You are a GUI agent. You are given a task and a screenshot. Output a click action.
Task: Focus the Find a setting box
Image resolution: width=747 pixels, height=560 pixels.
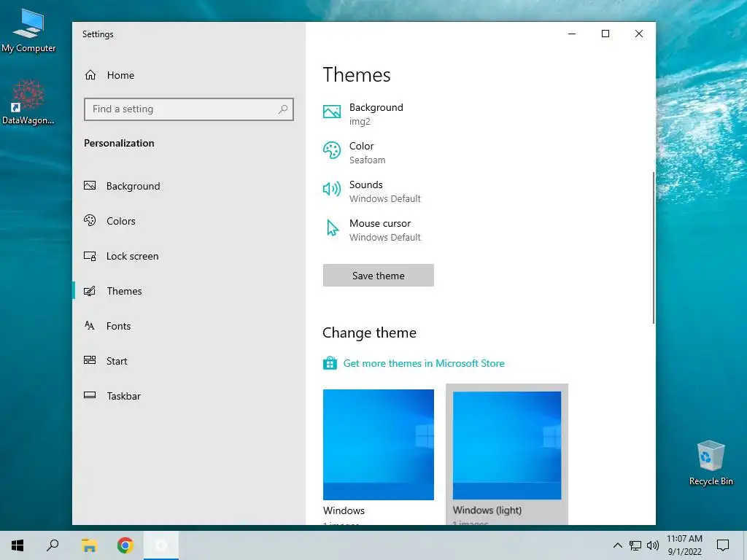[x=189, y=109]
